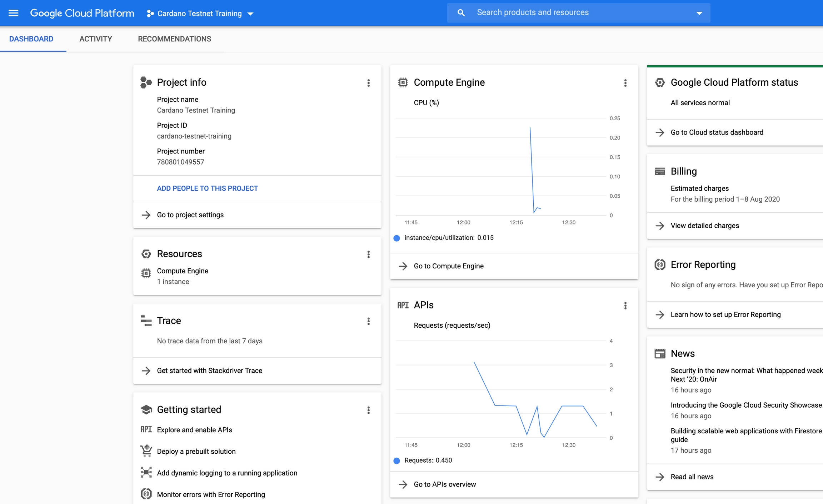Switch to the Recommendations tab
This screenshot has height=504, width=823.
[x=174, y=39]
